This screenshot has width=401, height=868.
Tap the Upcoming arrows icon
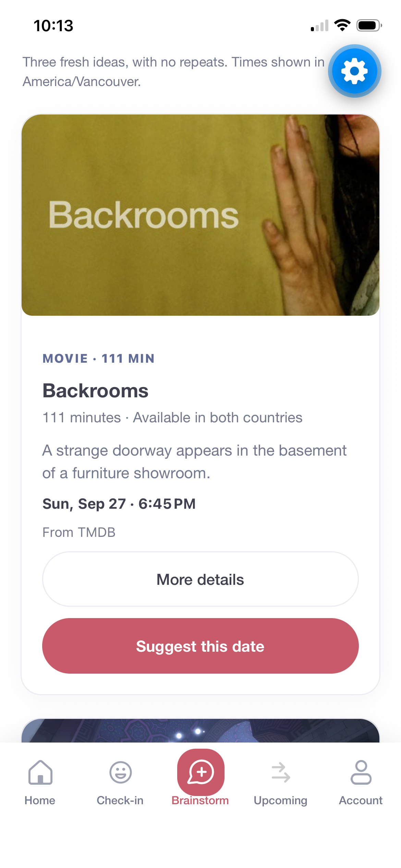[x=281, y=772]
